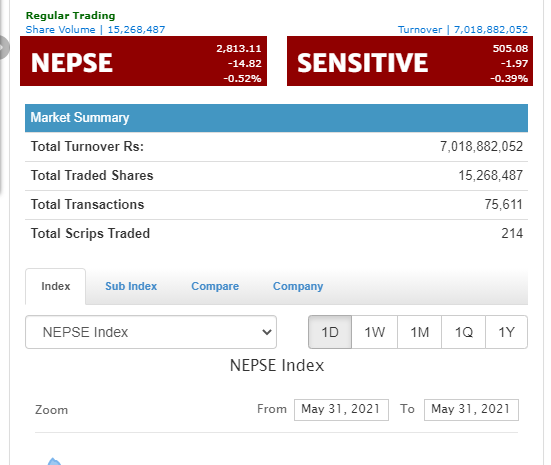Select the Index tab
Image resolution: width=551 pixels, height=465 pixels.
click(56, 286)
